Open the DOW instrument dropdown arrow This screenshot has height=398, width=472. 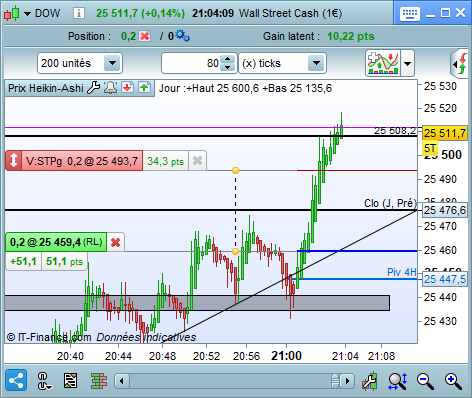pyautogui.click(x=27, y=14)
